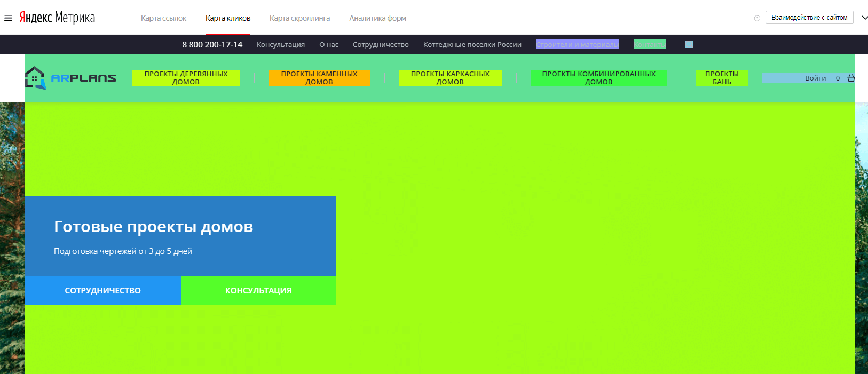Click the search magnifier icon in dark bar

tap(689, 44)
